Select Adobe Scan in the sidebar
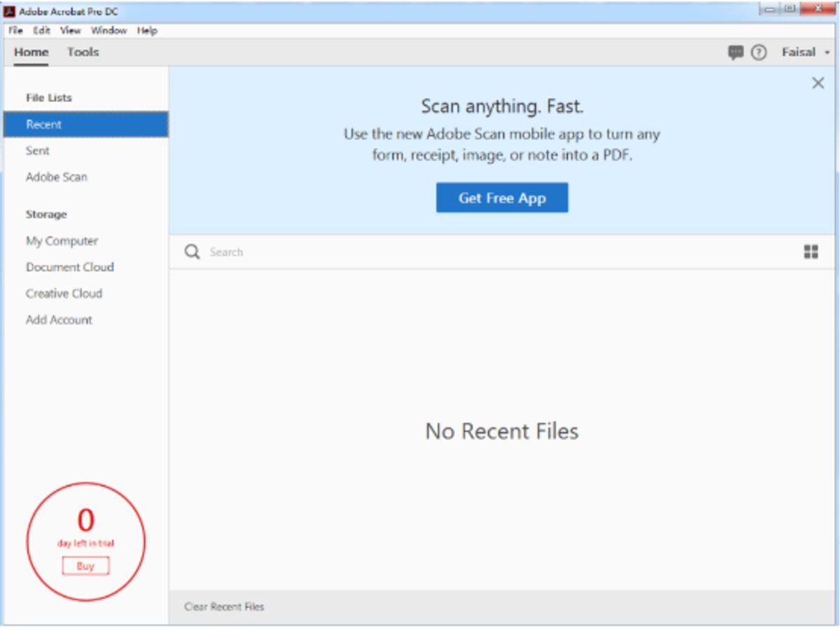The height and width of the screenshot is (629, 840). click(57, 177)
